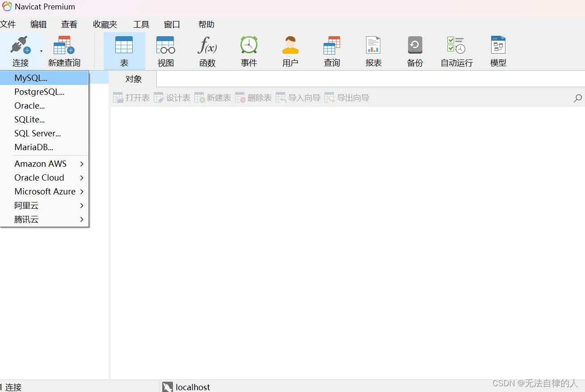Open the 查看 menu
This screenshot has height=392, width=585.
tap(69, 25)
